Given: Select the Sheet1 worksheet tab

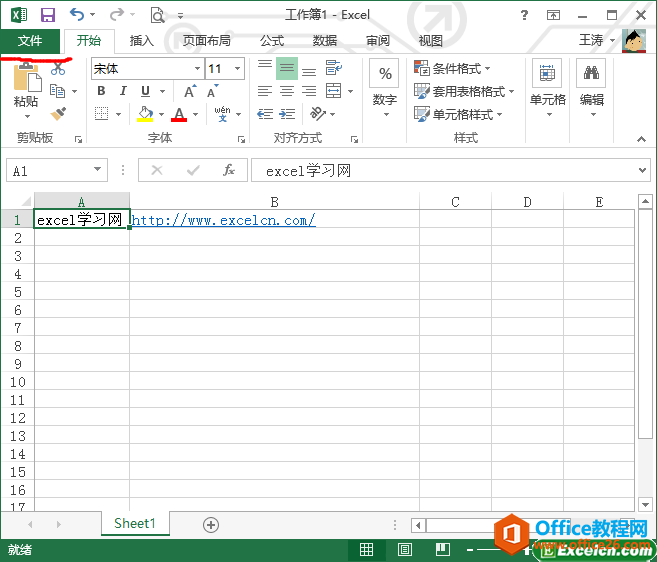Looking at the screenshot, I should tap(135, 523).
